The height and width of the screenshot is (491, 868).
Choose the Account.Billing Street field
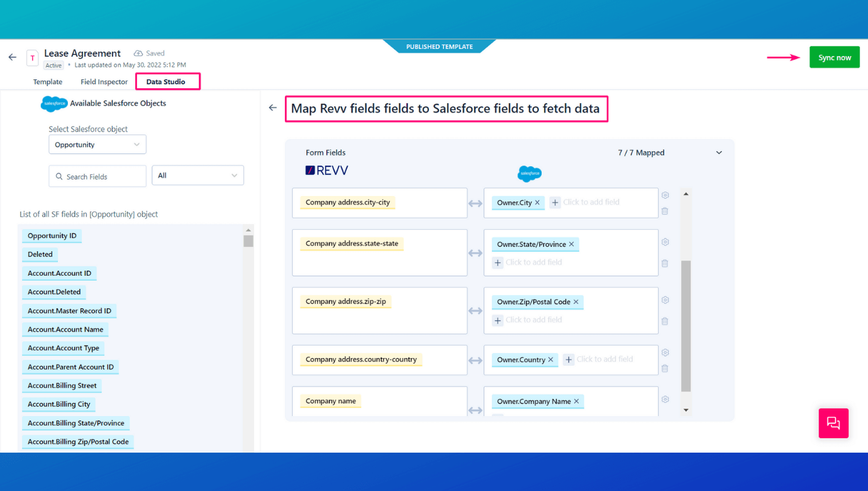[x=62, y=386]
